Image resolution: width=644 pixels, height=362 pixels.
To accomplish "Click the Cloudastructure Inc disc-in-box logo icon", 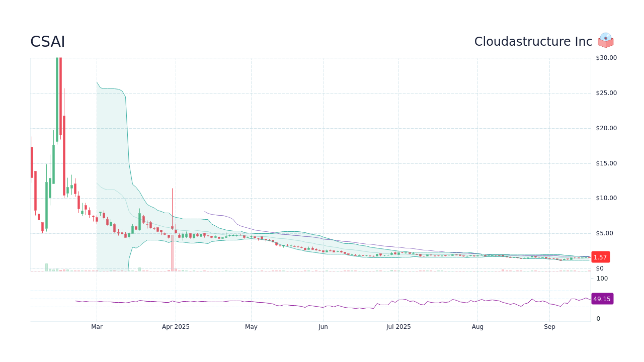I will 606,41.
